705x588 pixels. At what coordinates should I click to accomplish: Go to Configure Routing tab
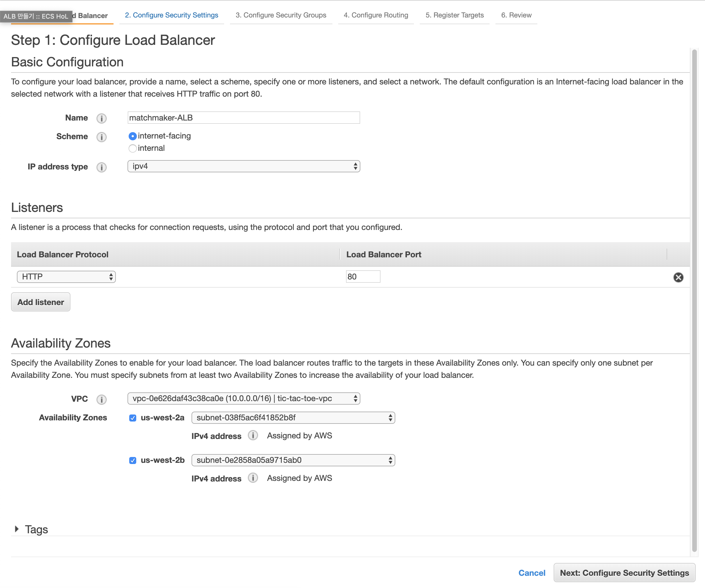click(x=376, y=15)
